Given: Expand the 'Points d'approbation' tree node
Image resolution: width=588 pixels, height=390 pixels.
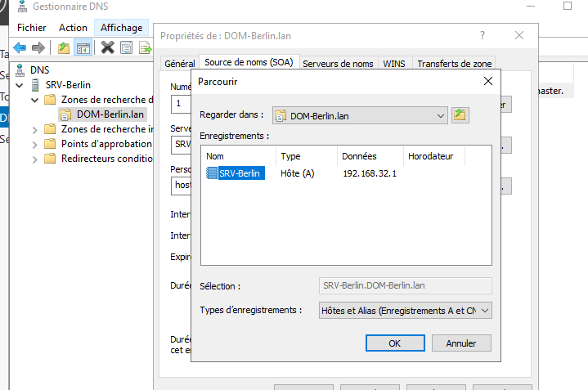Looking at the screenshot, I should click(34, 144).
